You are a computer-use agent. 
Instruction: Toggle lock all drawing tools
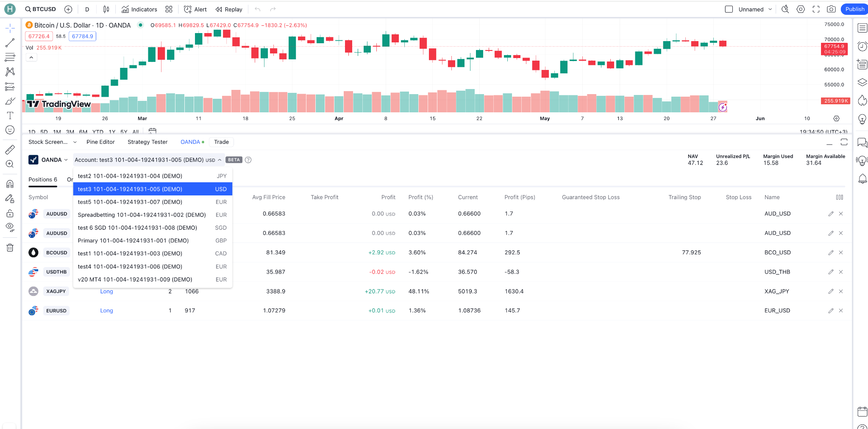(x=10, y=213)
